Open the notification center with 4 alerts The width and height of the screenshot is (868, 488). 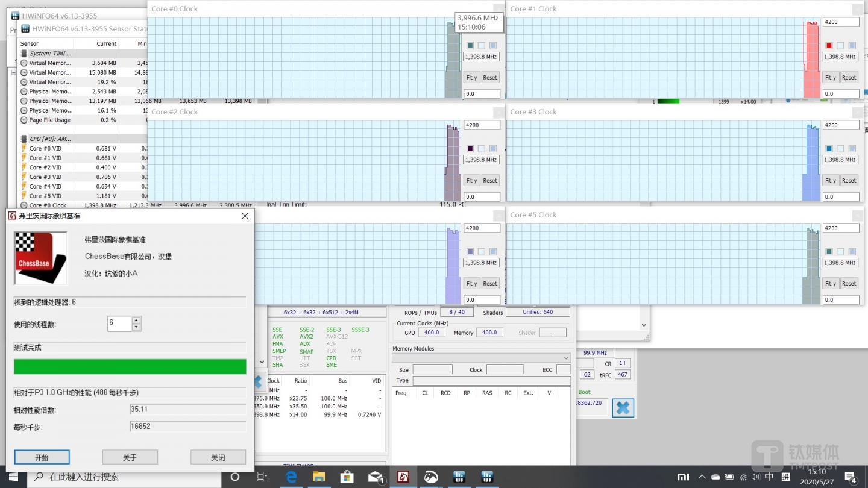coord(851,477)
